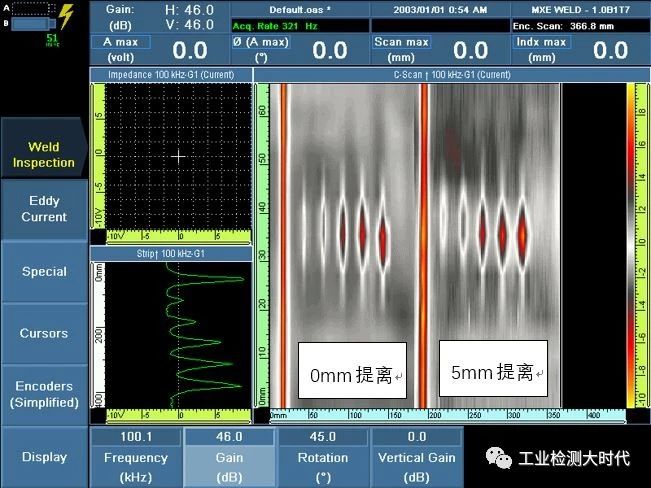Click battery B charge indicator
The width and height of the screenshot is (651, 488).
click(x=29, y=24)
